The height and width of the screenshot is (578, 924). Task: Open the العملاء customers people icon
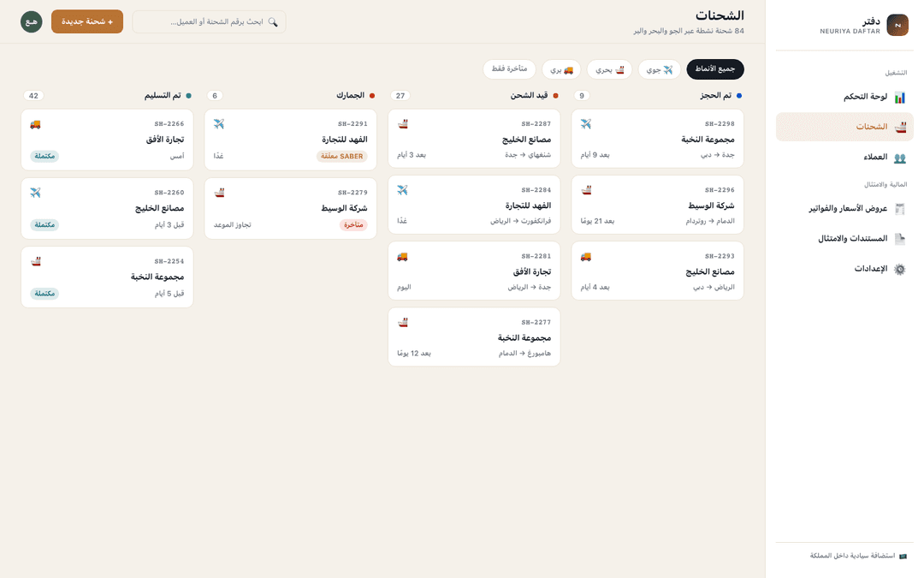click(x=900, y=158)
